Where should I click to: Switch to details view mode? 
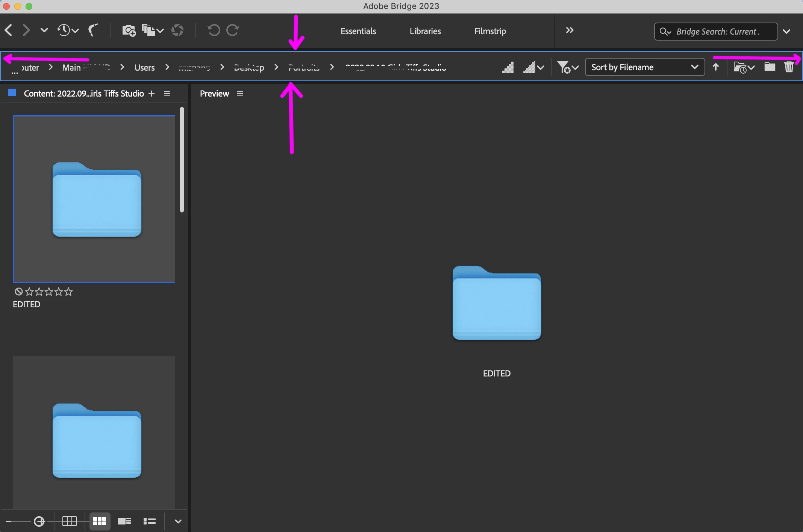point(124,521)
